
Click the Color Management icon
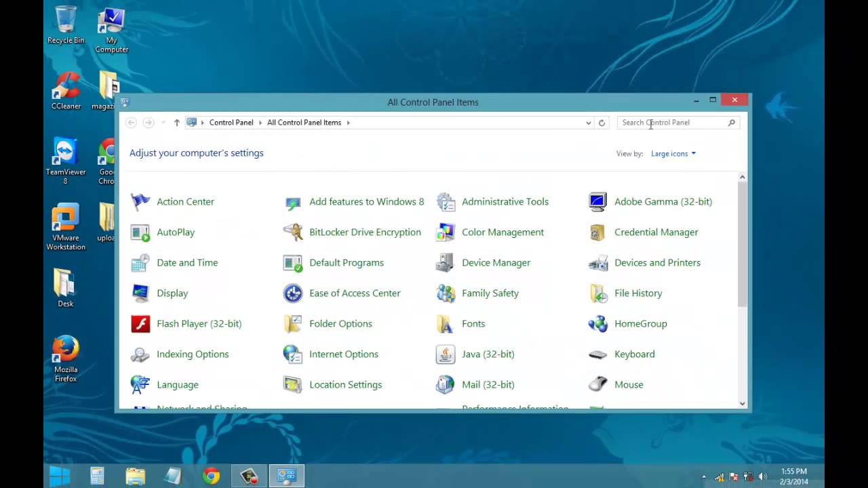(x=446, y=232)
